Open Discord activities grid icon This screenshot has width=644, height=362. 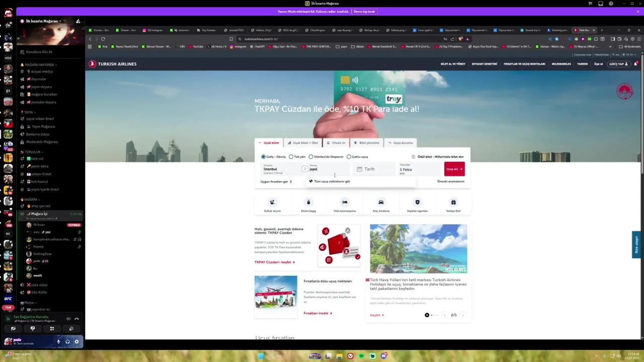pos(52,329)
